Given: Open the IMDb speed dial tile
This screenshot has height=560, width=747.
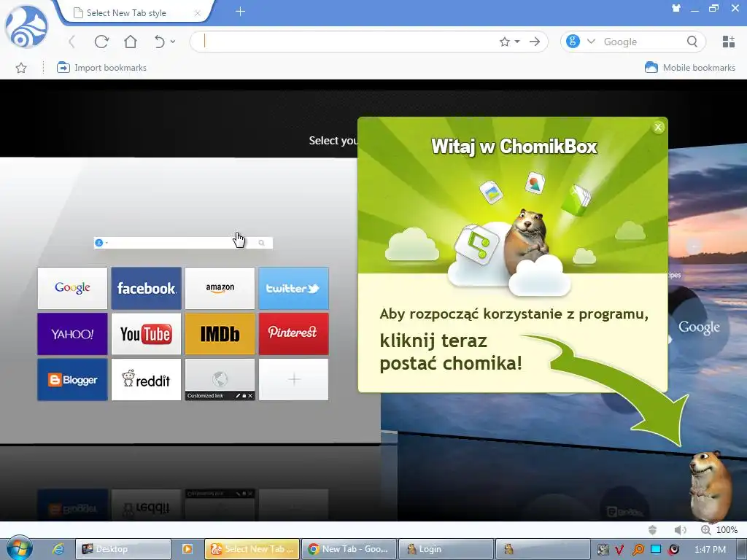Looking at the screenshot, I should tap(220, 334).
